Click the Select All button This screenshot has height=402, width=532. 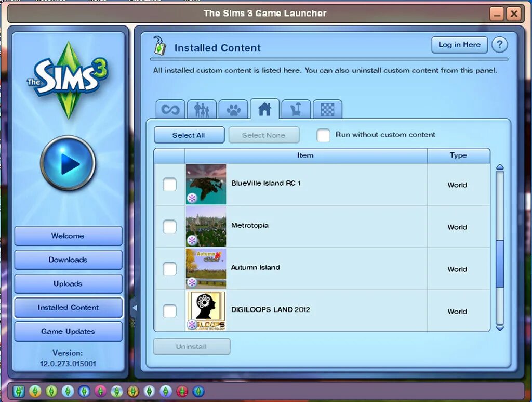click(x=189, y=135)
